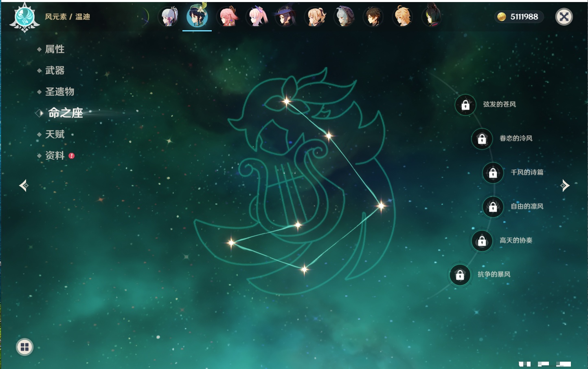
Task: Click the lock icon for 眷恋的泠风
Action: [482, 139]
